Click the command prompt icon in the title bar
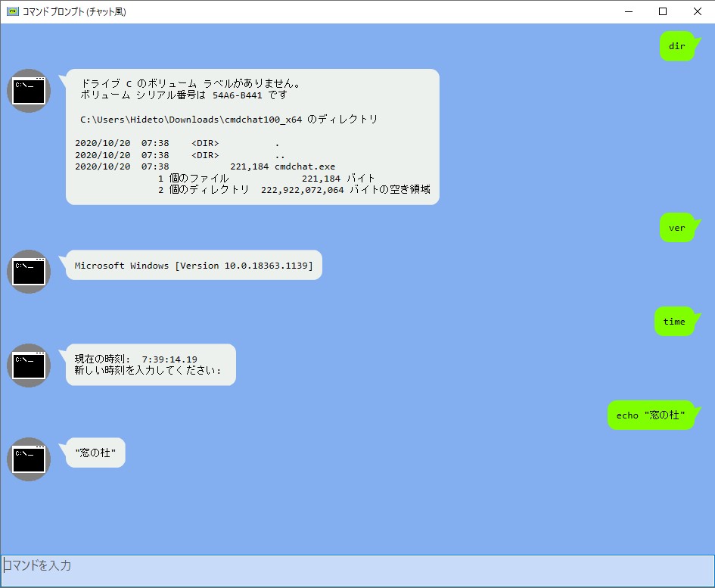The width and height of the screenshot is (715, 588). point(14,11)
